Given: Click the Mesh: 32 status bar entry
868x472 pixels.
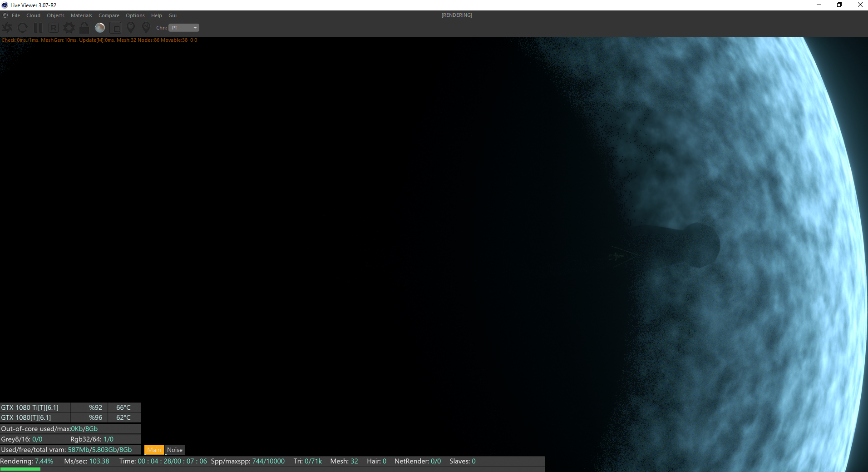Looking at the screenshot, I should (x=344, y=461).
